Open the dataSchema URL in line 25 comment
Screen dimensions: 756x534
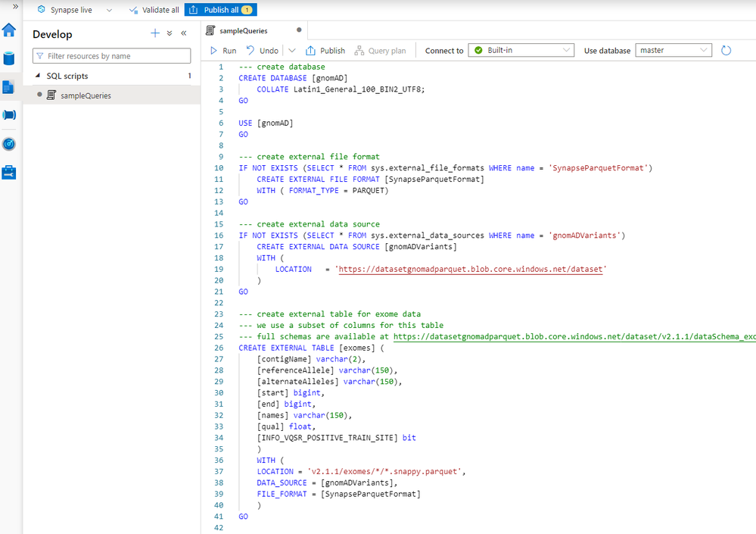pos(574,337)
